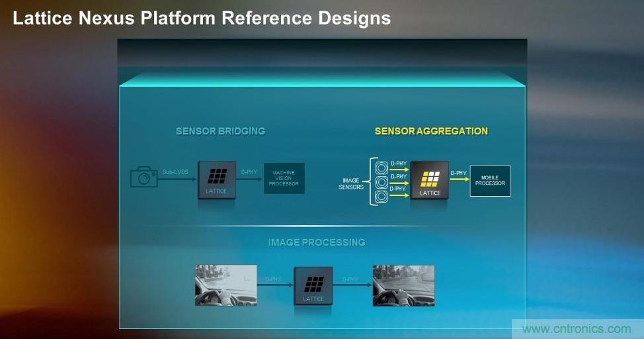Open the www.cntronics.com watermark link

click(x=575, y=328)
